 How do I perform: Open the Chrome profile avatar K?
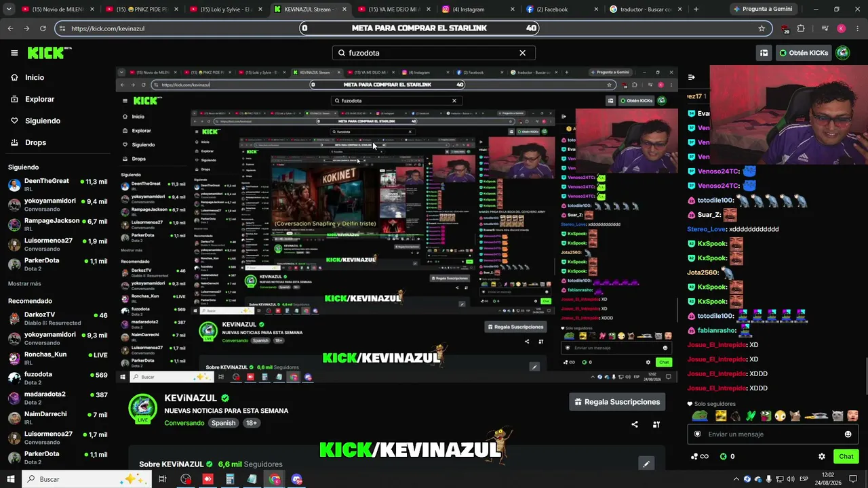click(841, 28)
